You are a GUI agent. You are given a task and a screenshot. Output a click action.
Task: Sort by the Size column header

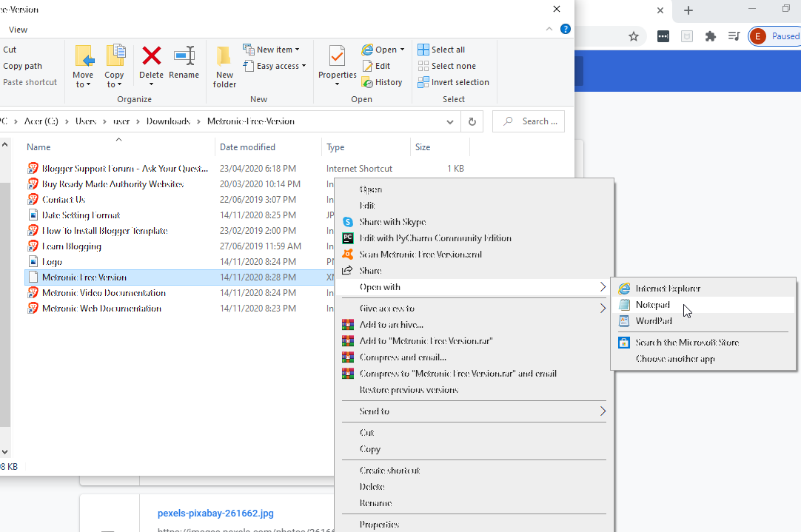pos(423,147)
